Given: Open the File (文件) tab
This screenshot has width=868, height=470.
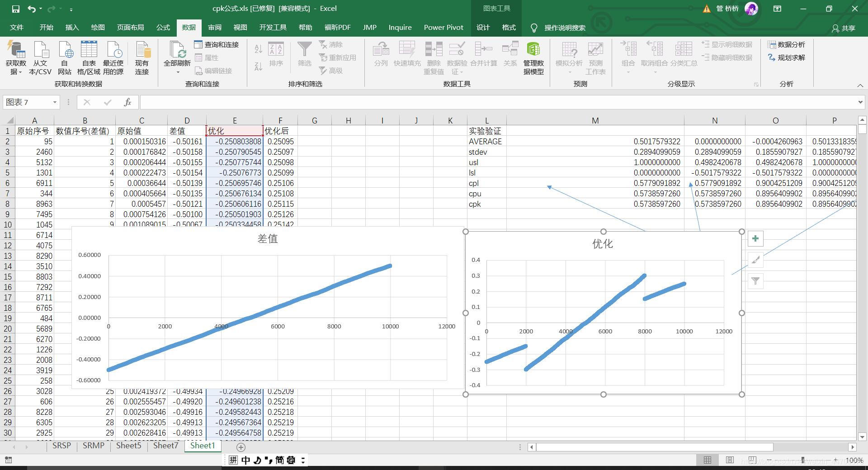Looking at the screenshot, I should 17,28.
